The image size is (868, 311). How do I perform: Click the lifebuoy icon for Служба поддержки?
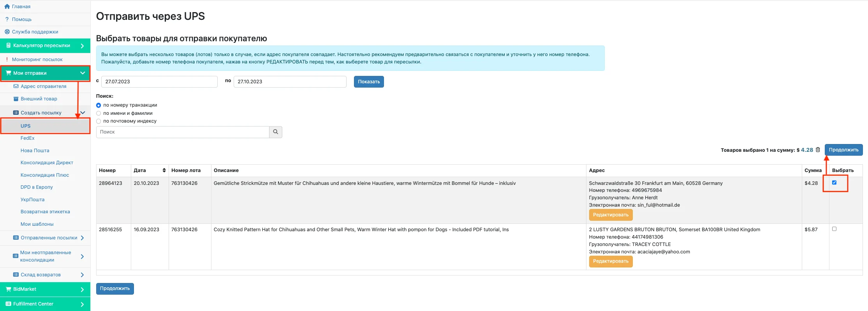7,32
